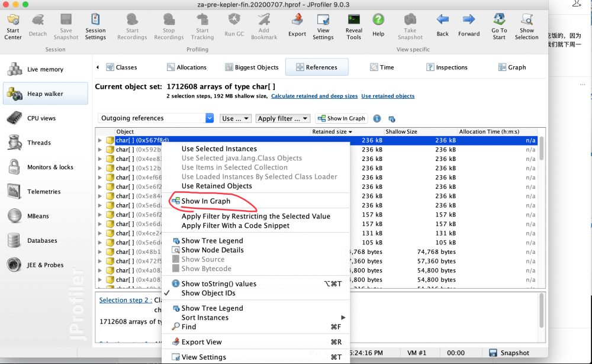Expand the char[ ] (0x4ee8 row
The height and width of the screenshot is (364, 592).
pos(99,159)
